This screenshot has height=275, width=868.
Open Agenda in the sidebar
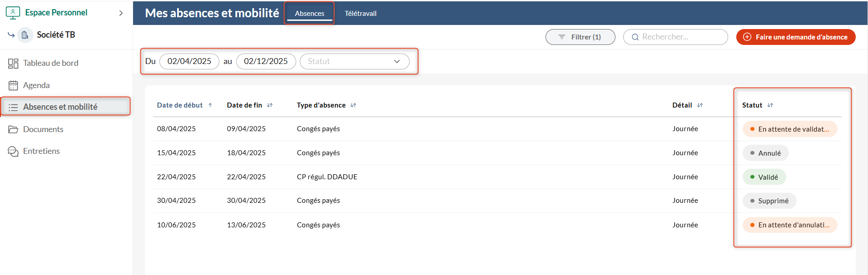coord(36,85)
